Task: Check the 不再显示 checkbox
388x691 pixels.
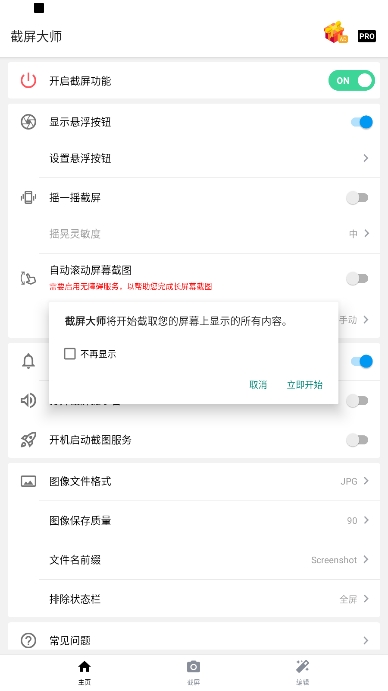Action: click(70, 353)
